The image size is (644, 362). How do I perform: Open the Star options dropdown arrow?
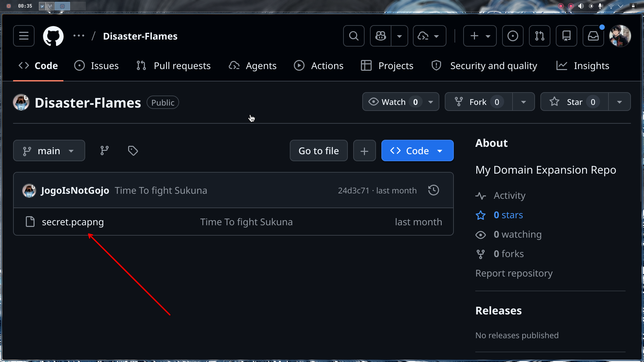pos(619,102)
